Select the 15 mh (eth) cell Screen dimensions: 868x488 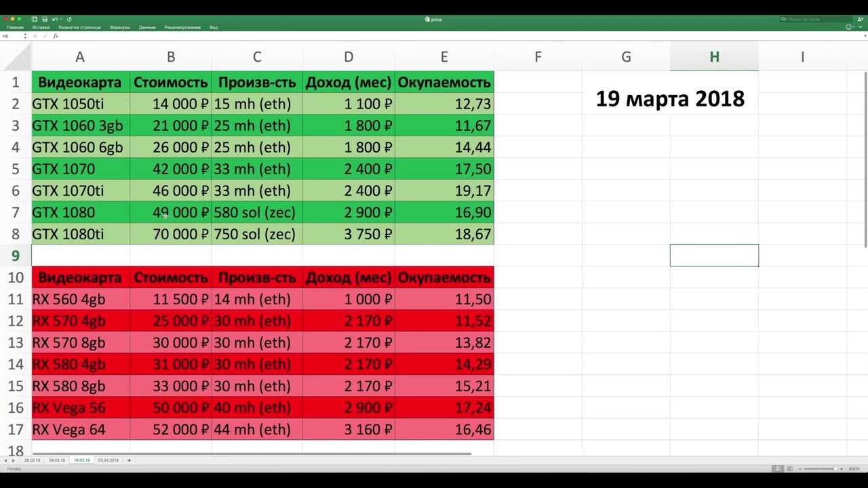(x=257, y=104)
